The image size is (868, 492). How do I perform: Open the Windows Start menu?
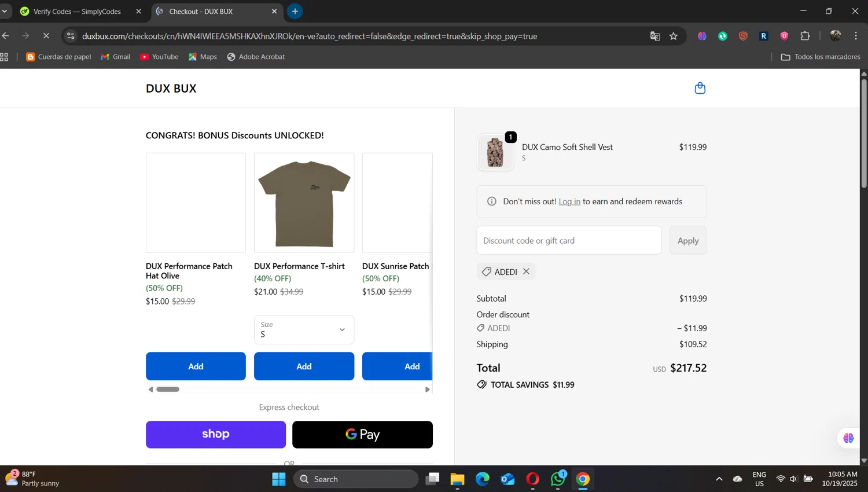[x=279, y=479]
